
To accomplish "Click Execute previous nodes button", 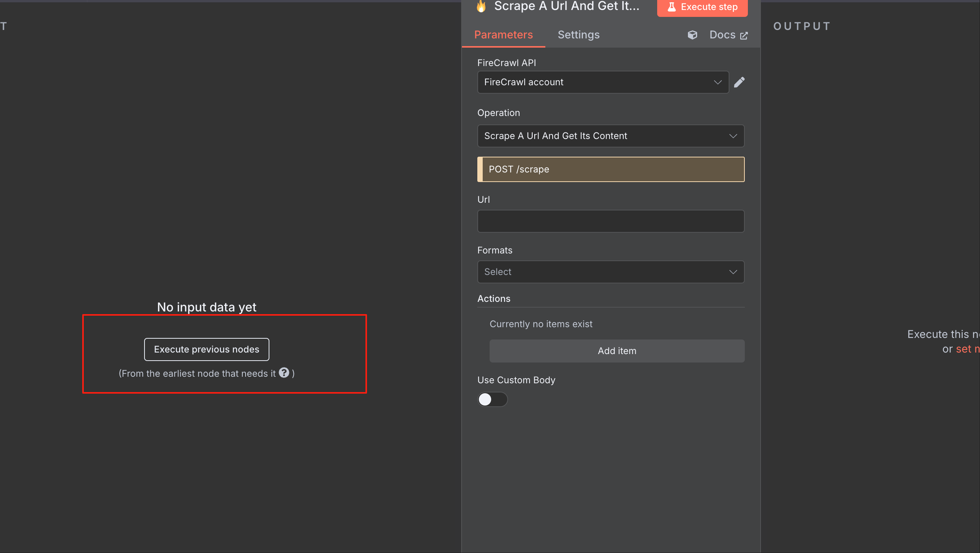I will click(206, 349).
